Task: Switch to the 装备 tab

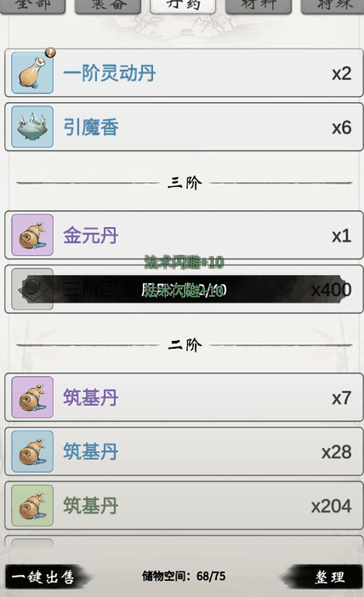Action: [108, 6]
